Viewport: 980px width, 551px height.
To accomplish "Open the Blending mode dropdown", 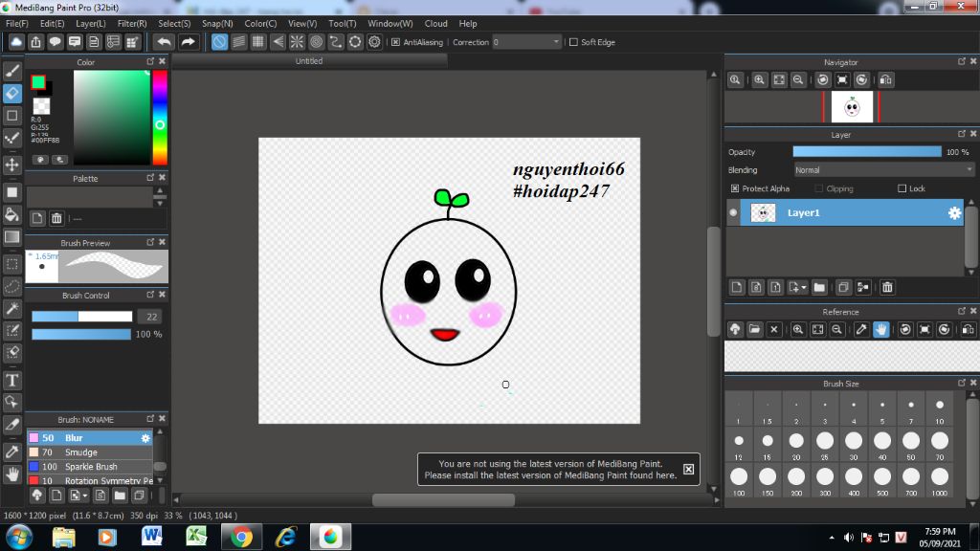I will (883, 170).
